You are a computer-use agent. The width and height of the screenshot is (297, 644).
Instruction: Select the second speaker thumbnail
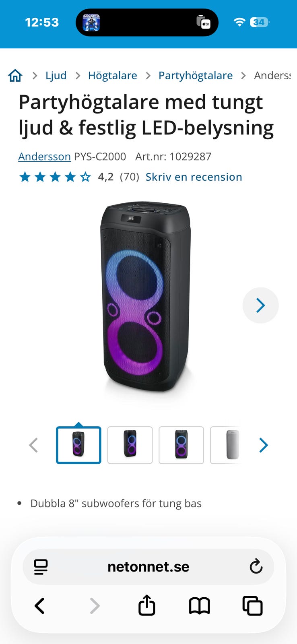pos(130,445)
